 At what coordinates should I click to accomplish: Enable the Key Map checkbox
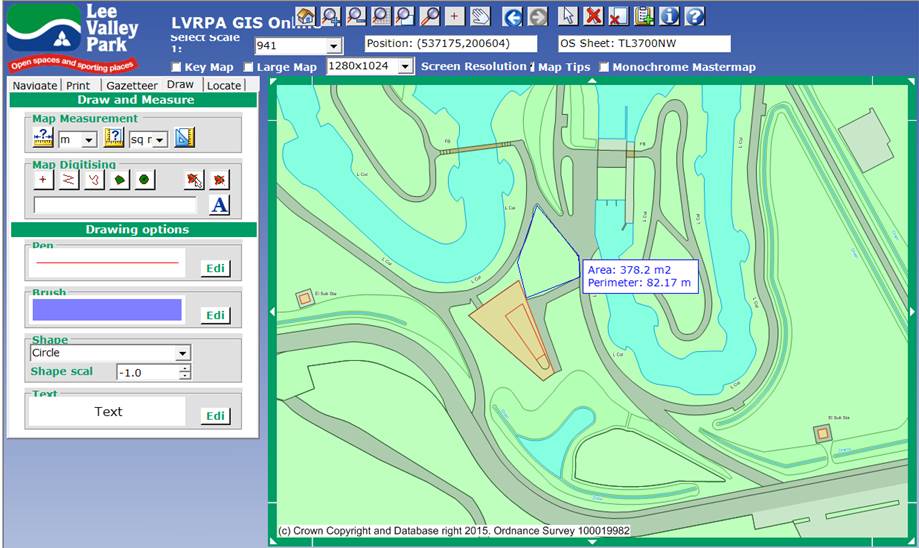[x=177, y=67]
